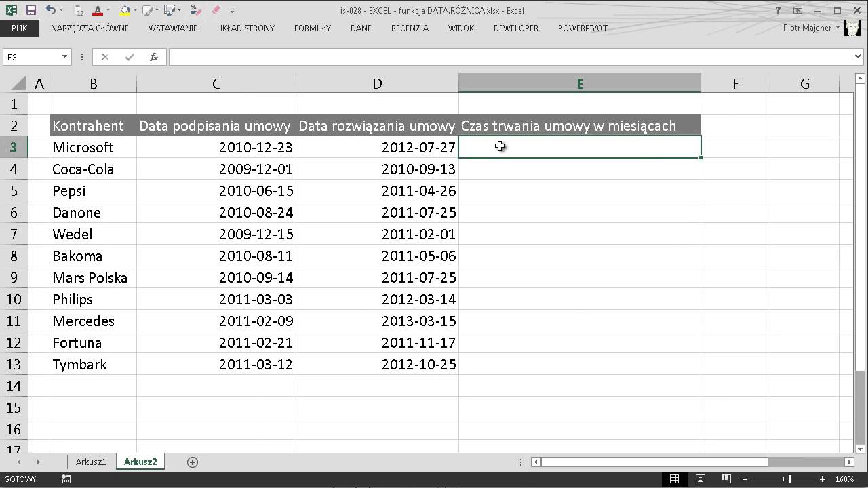The height and width of the screenshot is (488, 868).
Task: Click cell containing Microsoft
Action: click(93, 148)
